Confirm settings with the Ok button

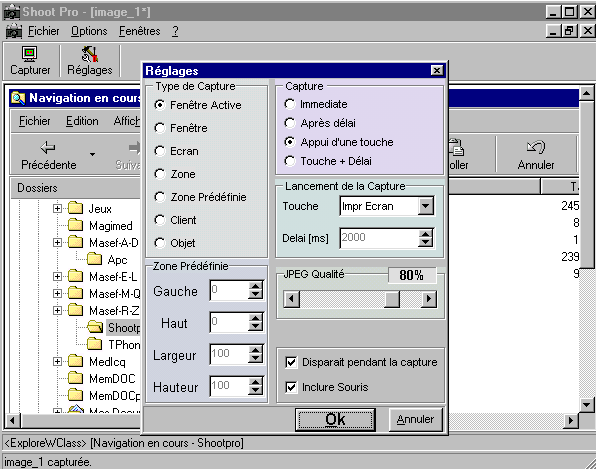[x=335, y=420]
